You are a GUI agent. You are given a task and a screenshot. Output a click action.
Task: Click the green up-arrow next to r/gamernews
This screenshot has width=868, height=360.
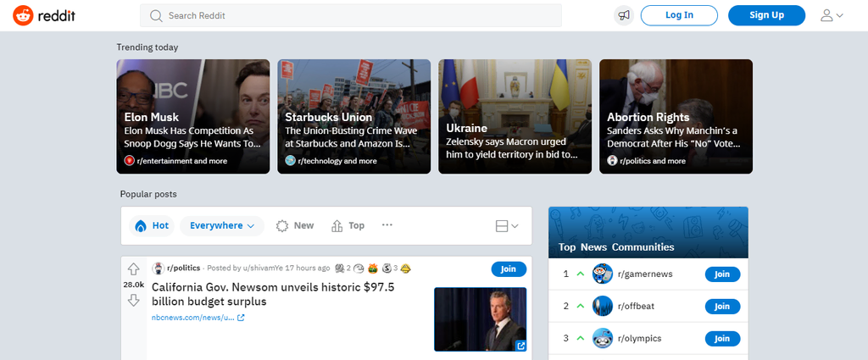tap(581, 274)
